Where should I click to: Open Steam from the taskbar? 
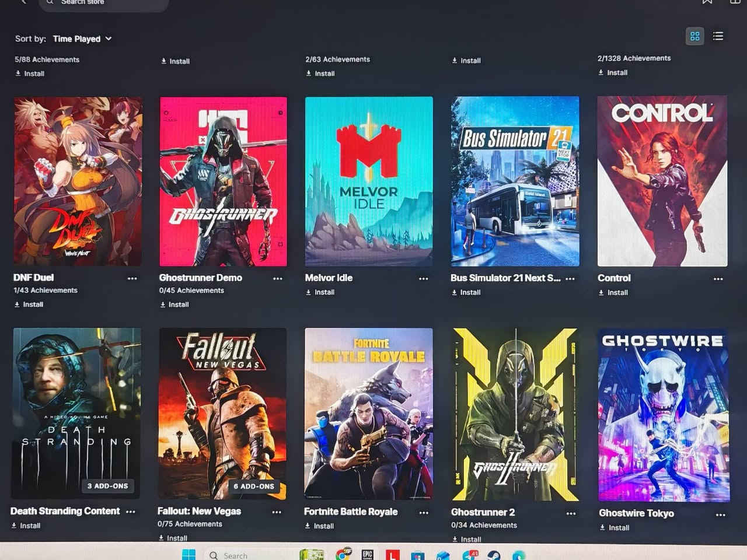(494, 555)
